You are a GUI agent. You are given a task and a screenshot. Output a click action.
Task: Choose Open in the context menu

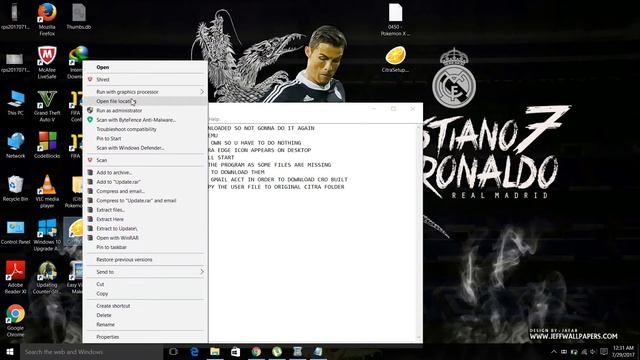[x=145, y=67]
